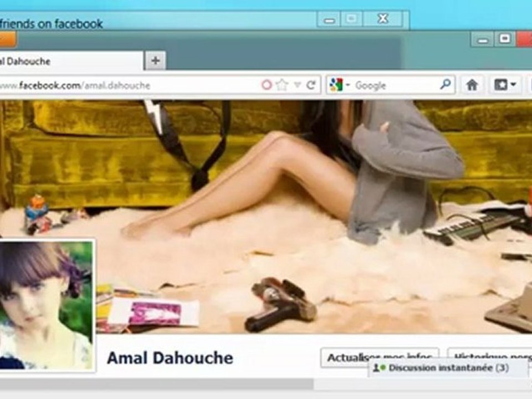Switch to the Amal Dahouche tab
The width and height of the screenshot is (532, 399).
point(71,62)
